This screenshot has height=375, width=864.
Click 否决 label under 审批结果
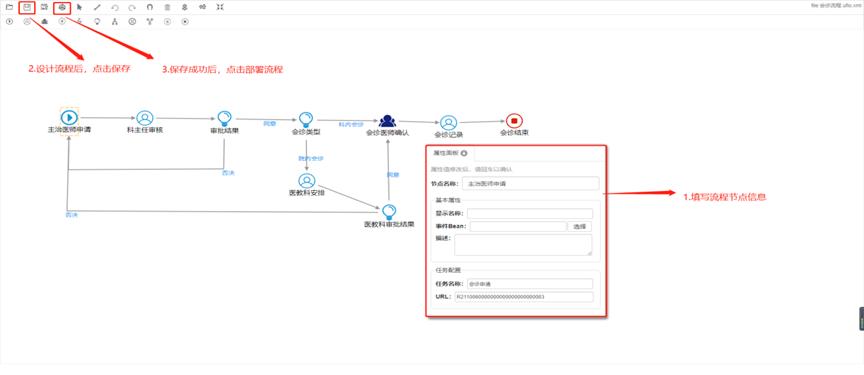[228, 173]
